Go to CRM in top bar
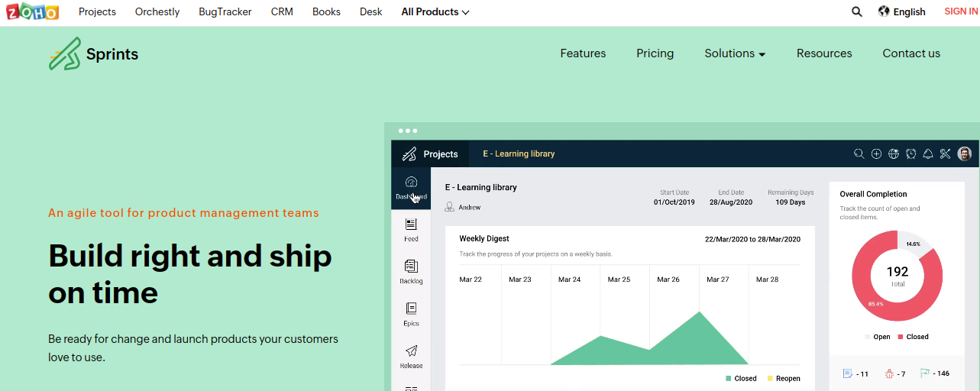The width and height of the screenshot is (980, 391). click(282, 11)
